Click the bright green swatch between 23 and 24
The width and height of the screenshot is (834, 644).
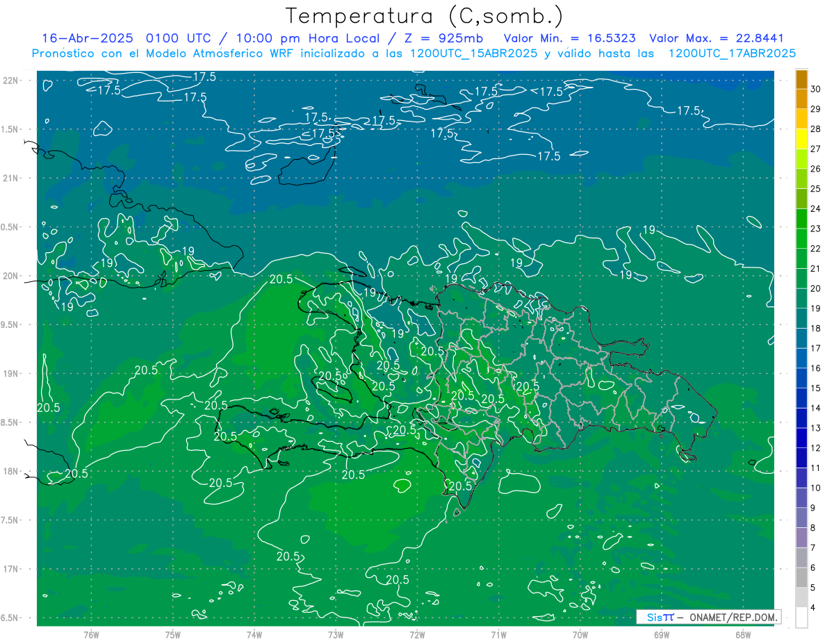801,219
